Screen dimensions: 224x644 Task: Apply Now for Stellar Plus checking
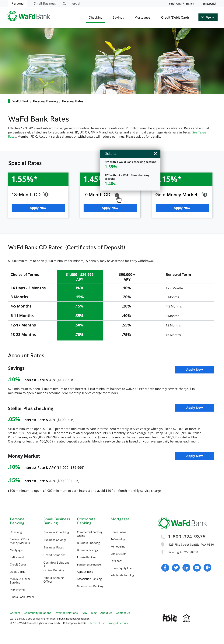[x=194, y=408]
